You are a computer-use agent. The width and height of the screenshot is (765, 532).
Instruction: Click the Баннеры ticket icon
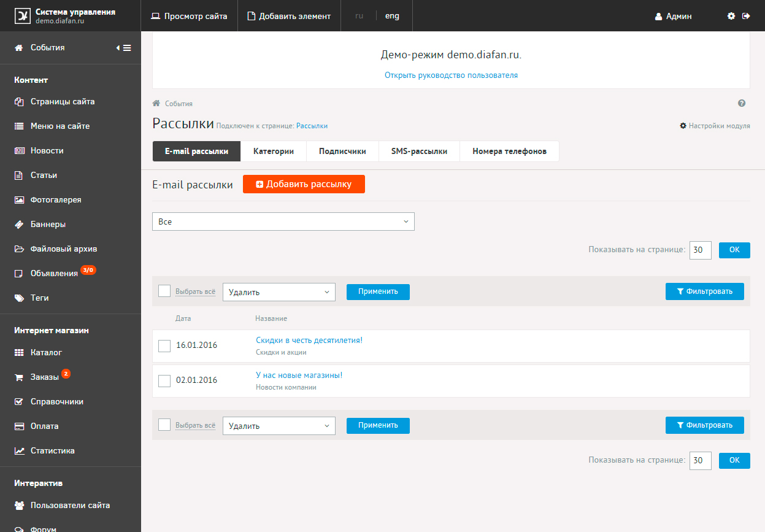pos(18,225)
